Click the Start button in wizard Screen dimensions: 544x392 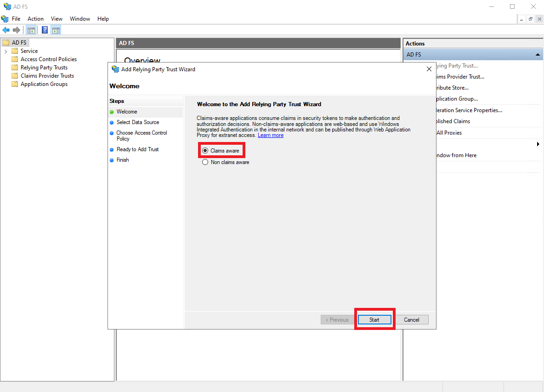(374, 320)
